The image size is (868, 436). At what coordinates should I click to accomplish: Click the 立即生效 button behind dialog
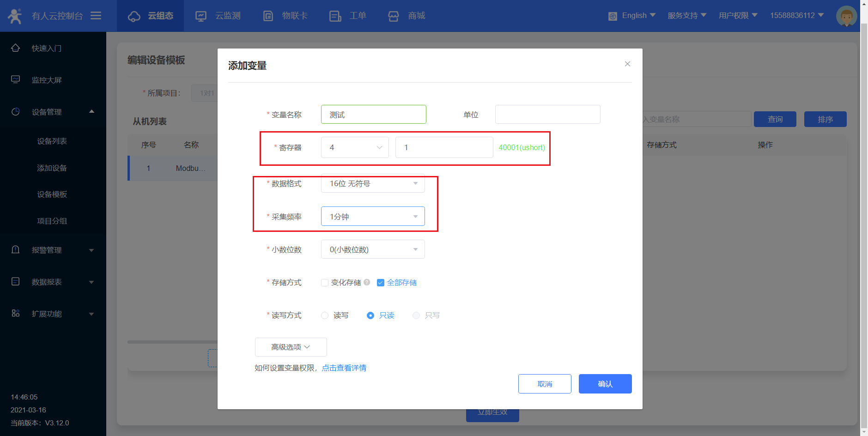click(492, 415)
